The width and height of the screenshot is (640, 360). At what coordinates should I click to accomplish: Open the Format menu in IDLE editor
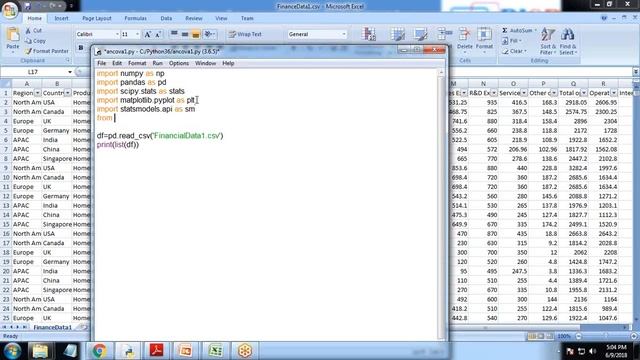[x=137, y=63]
